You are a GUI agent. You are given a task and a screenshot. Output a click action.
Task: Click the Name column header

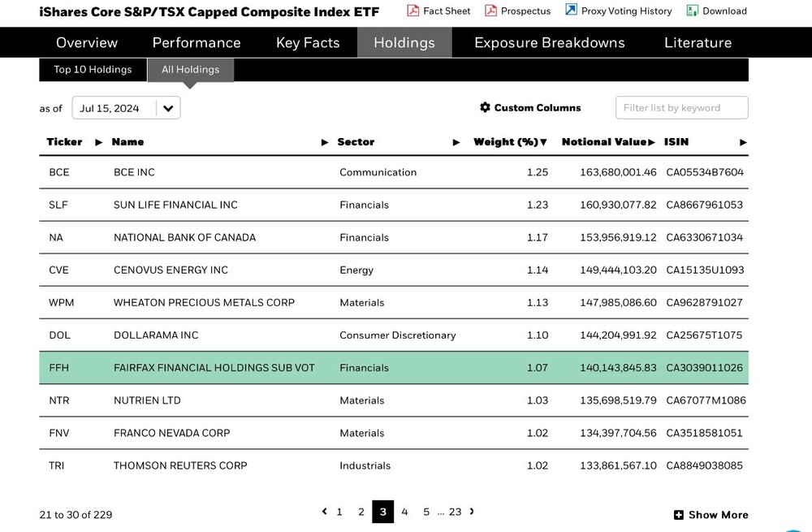(x=128, y=142)
